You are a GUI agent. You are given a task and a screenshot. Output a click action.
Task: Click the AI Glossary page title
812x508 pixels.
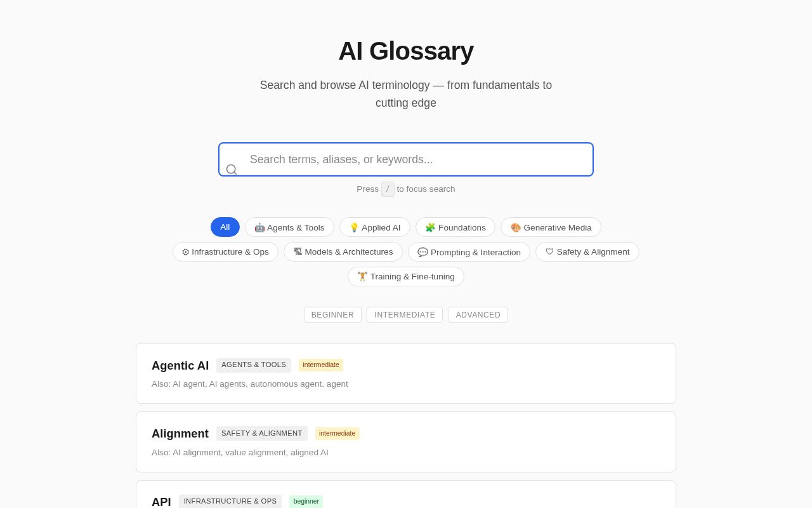406,51
